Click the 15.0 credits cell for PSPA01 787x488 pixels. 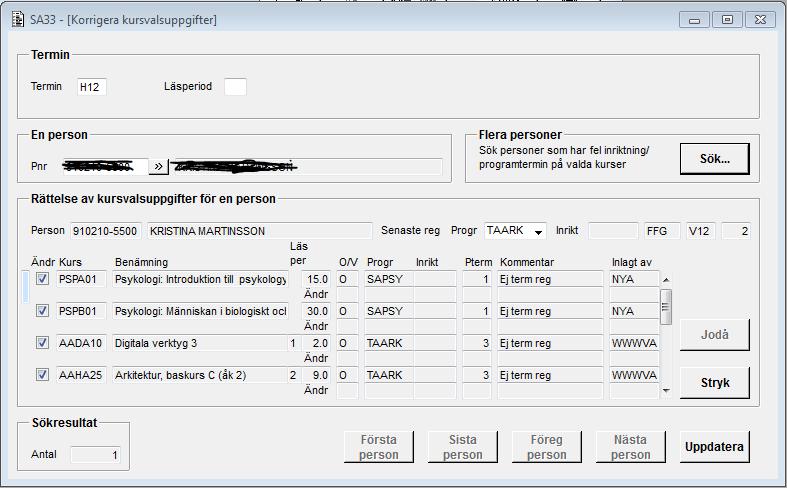316,279
